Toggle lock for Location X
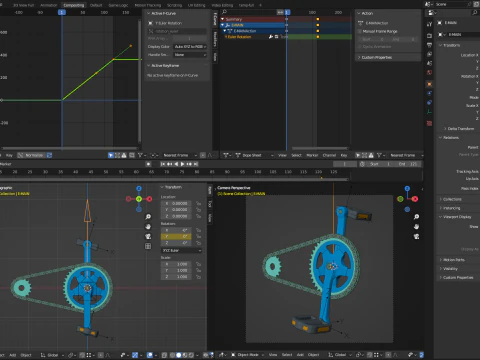 coord(198,203)
